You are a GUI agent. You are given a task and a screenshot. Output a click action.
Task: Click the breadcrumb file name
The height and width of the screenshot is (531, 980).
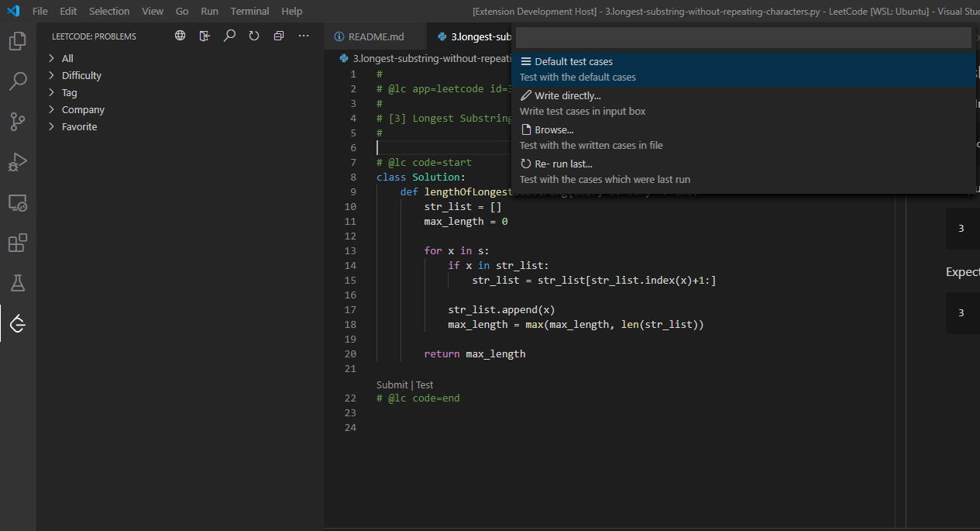click(x=430, y=58)
